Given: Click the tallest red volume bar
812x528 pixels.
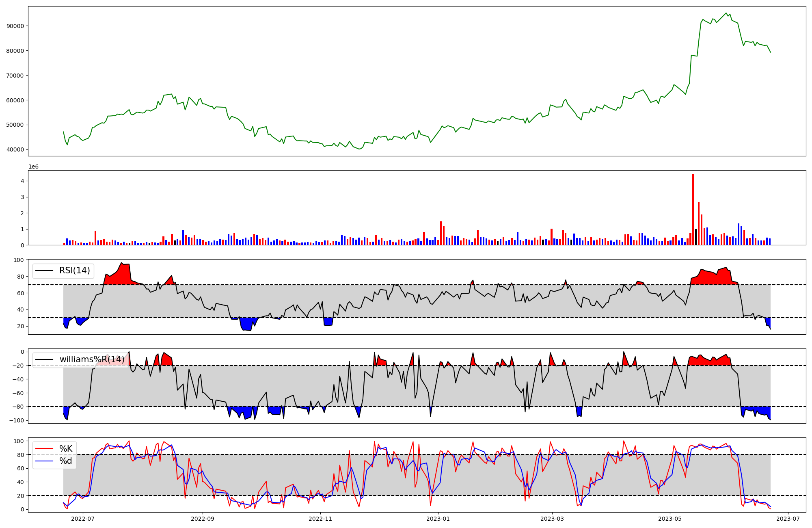Looking at the screenshot, I should pyautogui.click(x=693, y=209).
